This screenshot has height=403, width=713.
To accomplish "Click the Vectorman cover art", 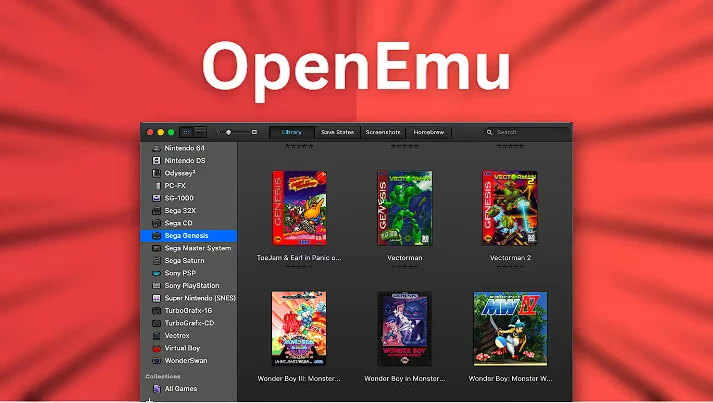I will point(405,208).
